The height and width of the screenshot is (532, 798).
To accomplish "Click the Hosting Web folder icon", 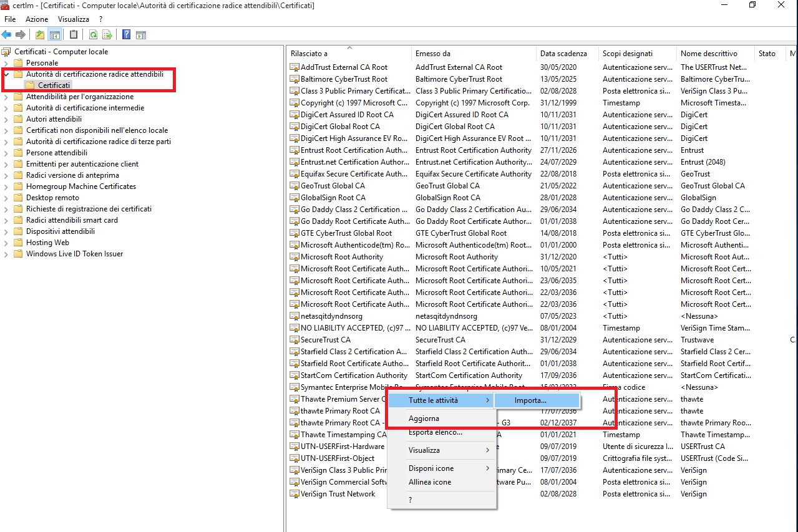I will 18,243.
